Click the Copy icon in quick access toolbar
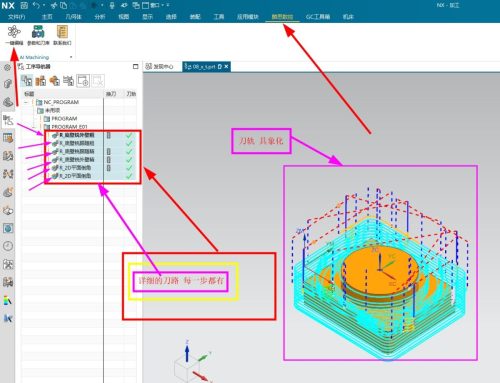This screenshot has width=500, height=383. [63, 6]
